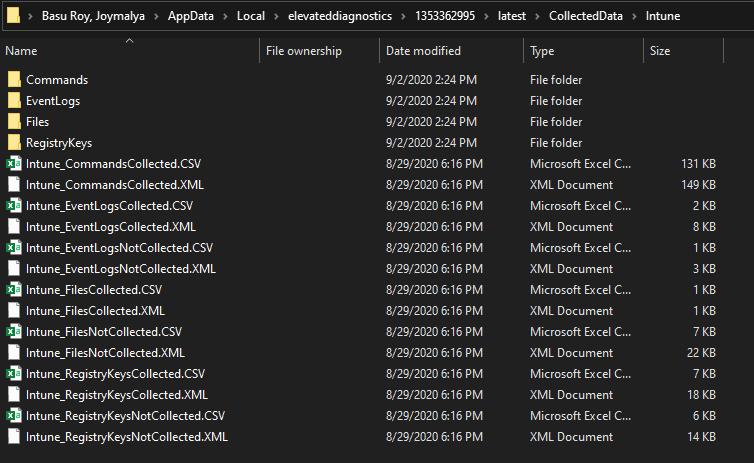Click the folder icon in the address bar
Image resolution: width=754 pixels, height=463 pixels.
pos(13,15)
